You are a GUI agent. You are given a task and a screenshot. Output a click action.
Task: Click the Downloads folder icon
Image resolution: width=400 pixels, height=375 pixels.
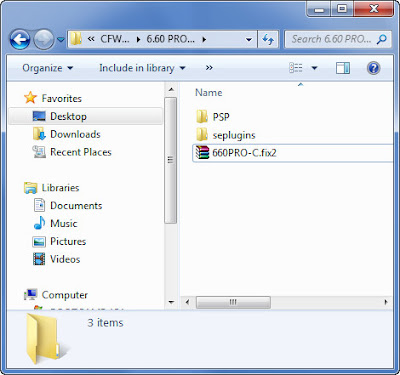[39, 134]
